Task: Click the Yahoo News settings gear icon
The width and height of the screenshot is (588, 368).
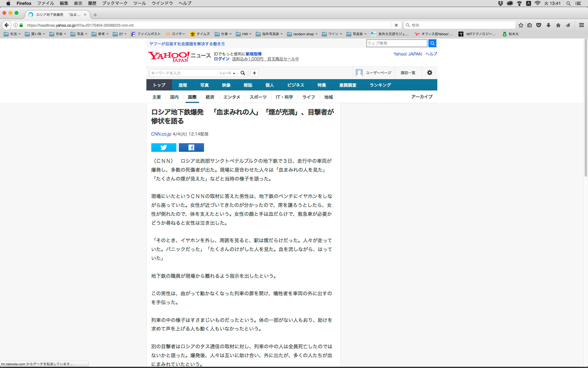Action: (430, 73)
